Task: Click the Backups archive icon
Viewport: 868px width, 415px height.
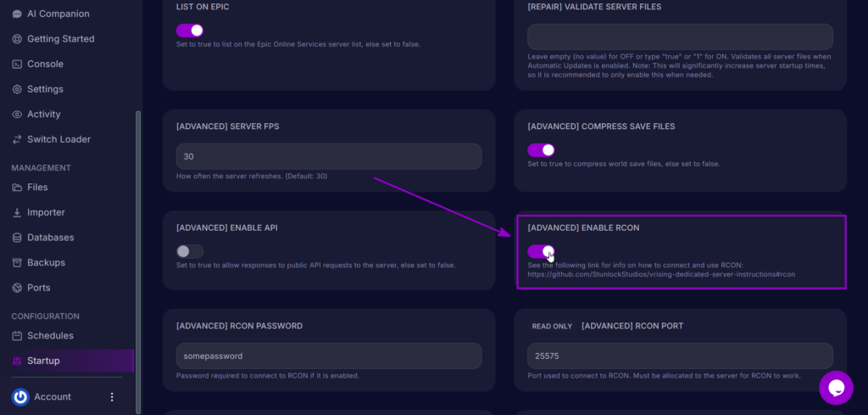Action: click(x=17, y=262)
